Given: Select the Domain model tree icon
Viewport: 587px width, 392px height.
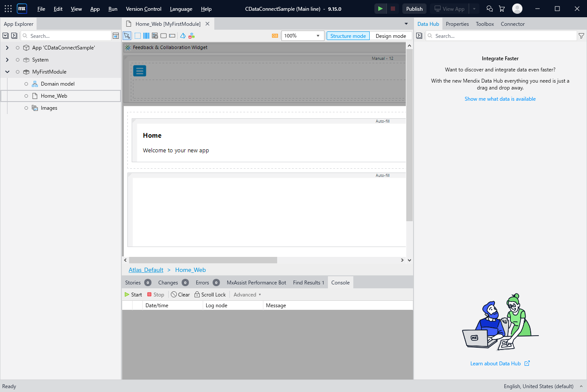Looking at the screenshot, I should click(x=35, y=84).
